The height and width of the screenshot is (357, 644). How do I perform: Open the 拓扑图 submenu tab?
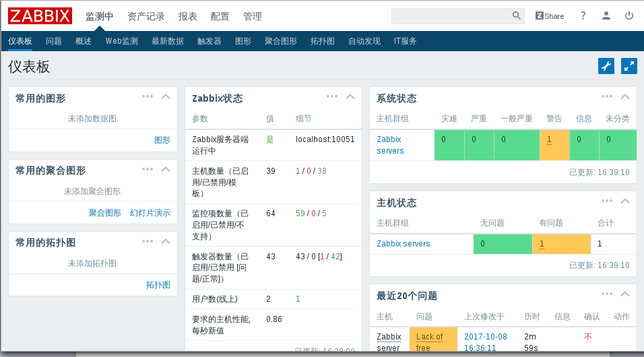click(x=323, y=41)
